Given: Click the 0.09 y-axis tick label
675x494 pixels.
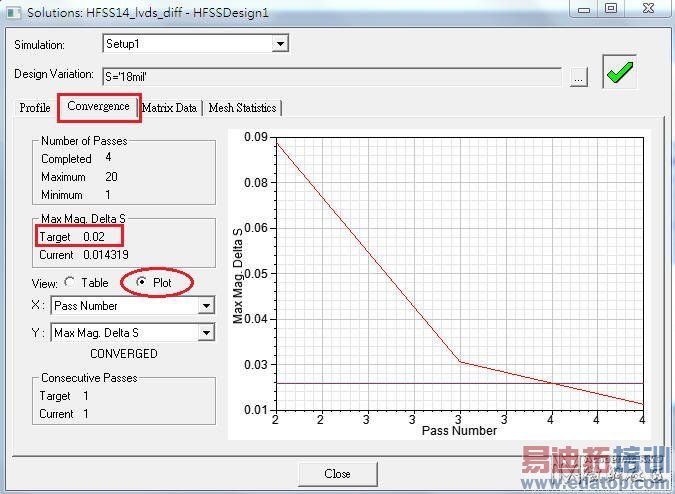Looking at the screenshot, I should 256,137.
